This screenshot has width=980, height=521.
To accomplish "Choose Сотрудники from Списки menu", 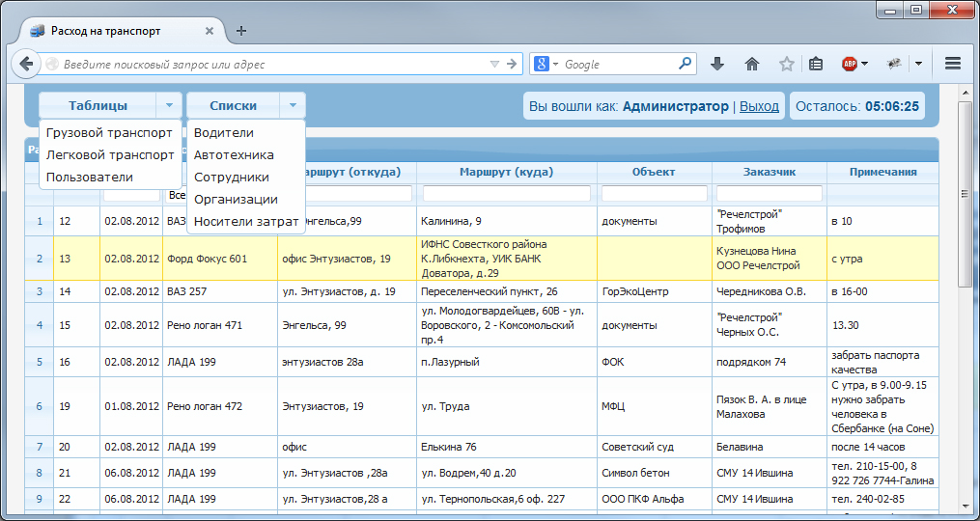I will (x=245, y=177).
